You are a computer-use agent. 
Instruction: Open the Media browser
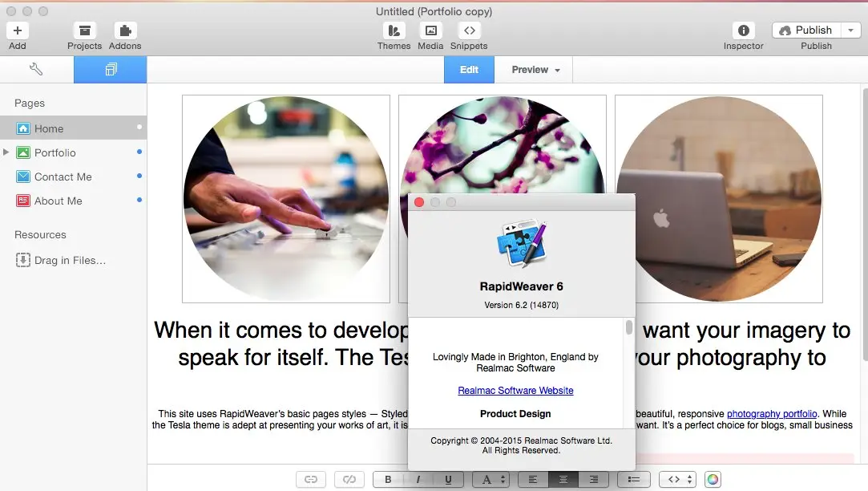[430, 30]
